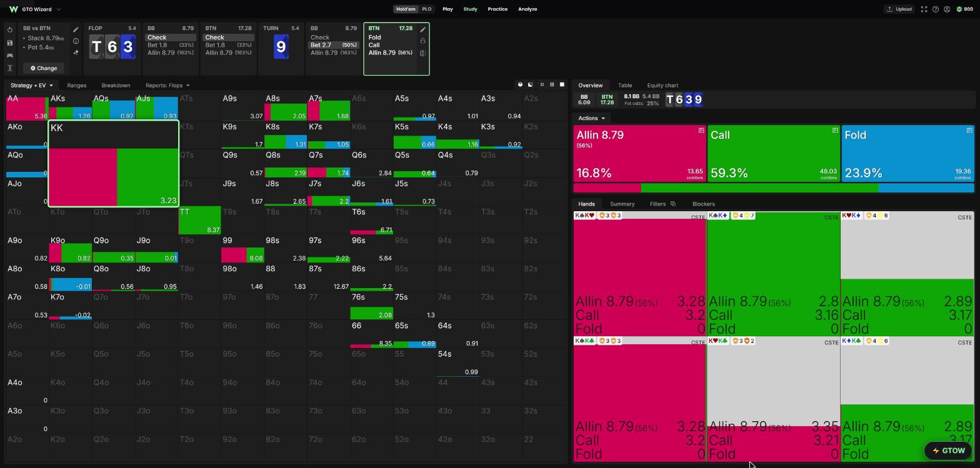Open the info icon beside Stack 8.79bb
Image resolution: width=980 pixels, height=468 pixels.
[x=76, y=41]
